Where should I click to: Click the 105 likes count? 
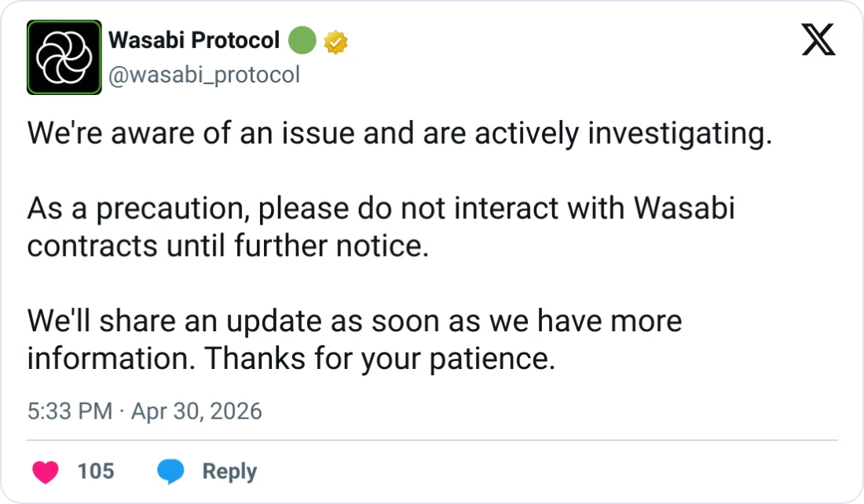click(96, 471)
